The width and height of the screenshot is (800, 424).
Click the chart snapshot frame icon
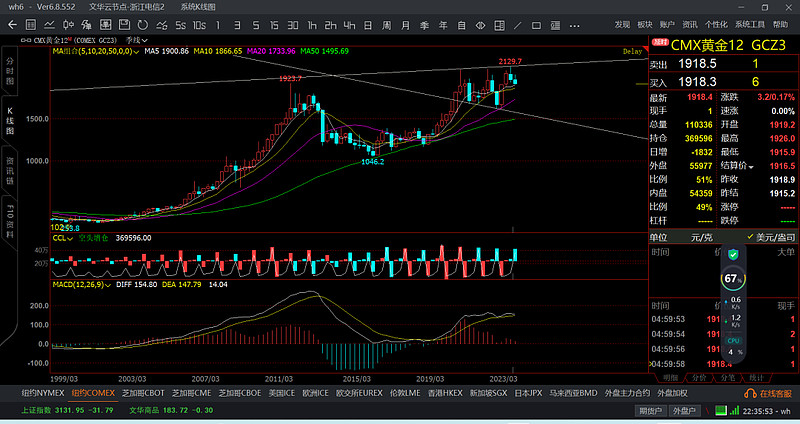click(x=105, y=24)
